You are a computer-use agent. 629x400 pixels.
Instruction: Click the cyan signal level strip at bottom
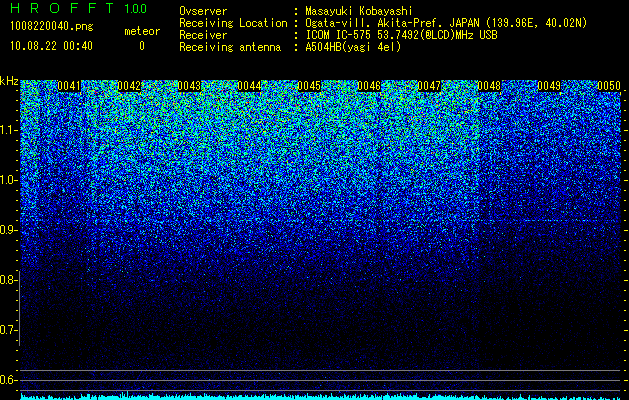321,397
